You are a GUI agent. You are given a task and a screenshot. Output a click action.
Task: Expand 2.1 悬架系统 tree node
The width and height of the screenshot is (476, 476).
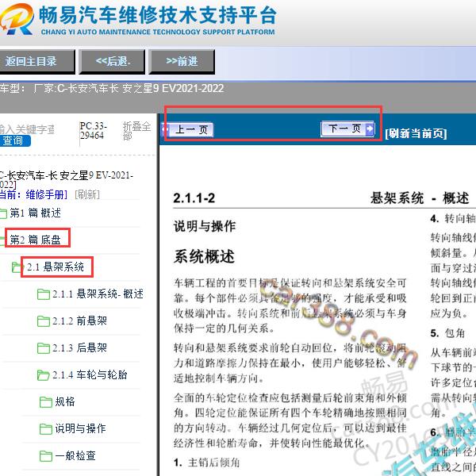pos(56,267)
